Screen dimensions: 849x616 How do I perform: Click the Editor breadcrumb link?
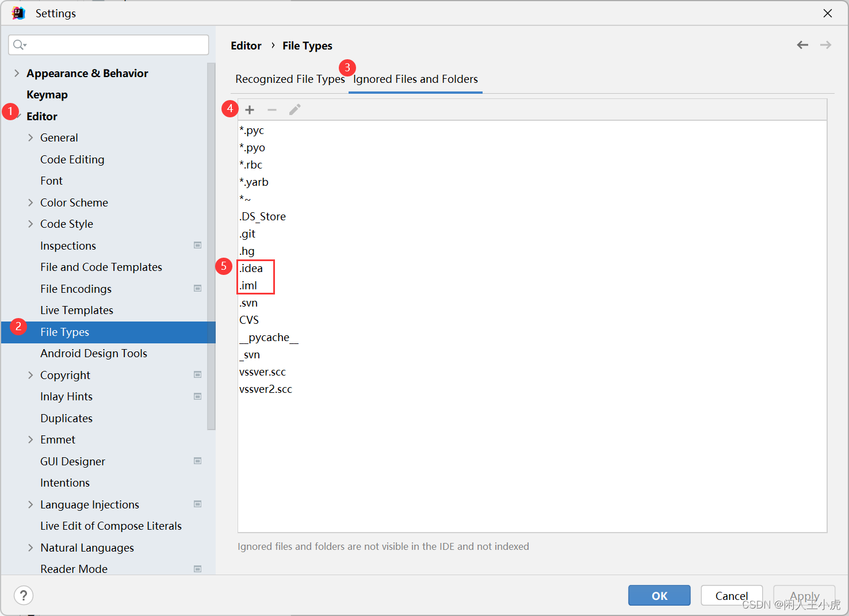point(246,45)
